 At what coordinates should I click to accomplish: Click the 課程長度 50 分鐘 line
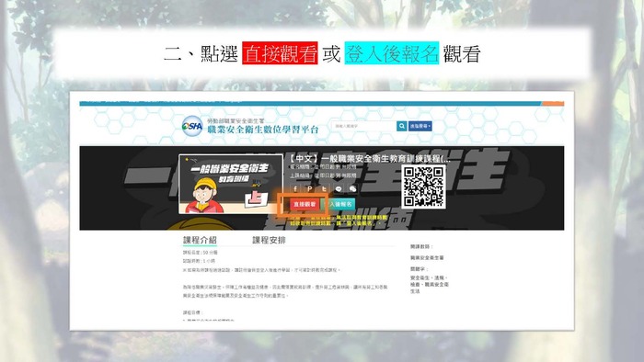(200, 253)
